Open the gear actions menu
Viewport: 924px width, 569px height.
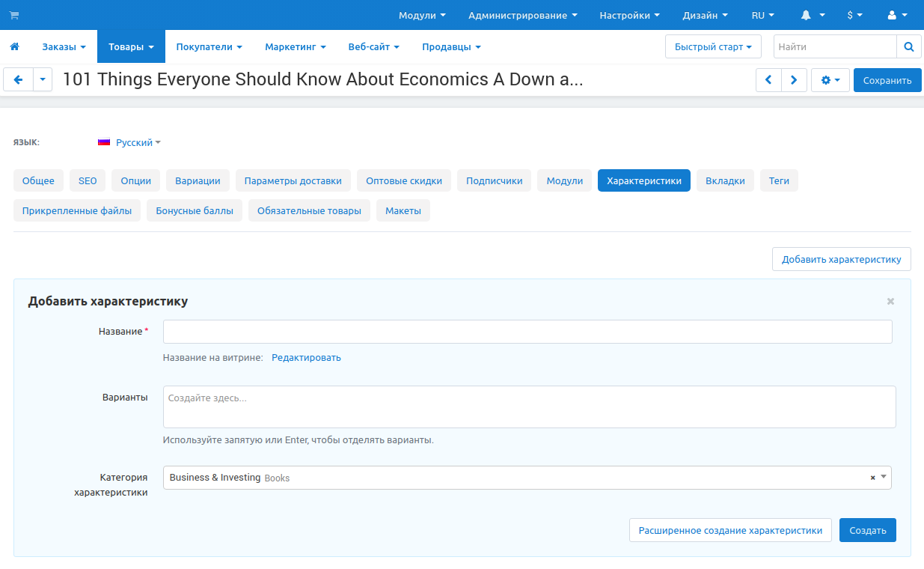click(x=830, y=80)
